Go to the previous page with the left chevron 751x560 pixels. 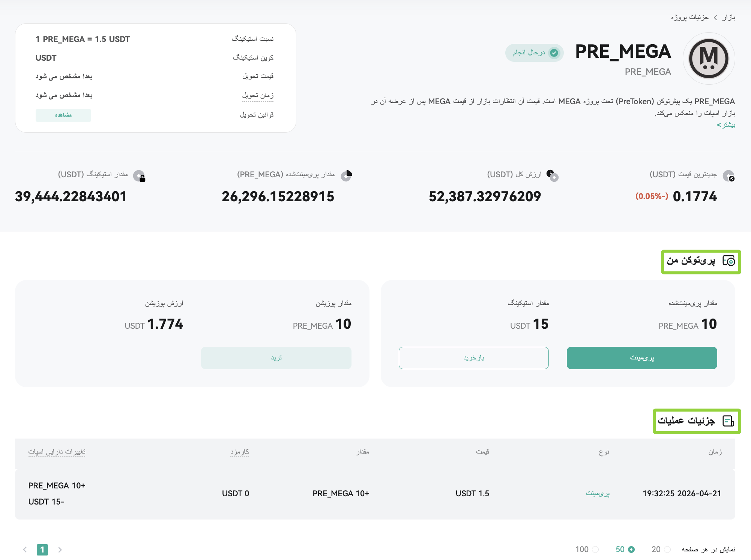click(25, 550)
